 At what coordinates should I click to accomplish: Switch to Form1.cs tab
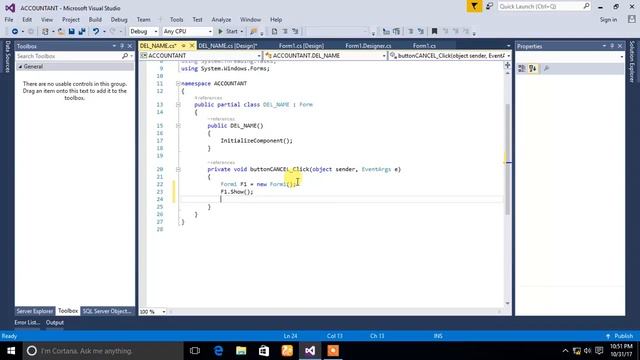pos(424,46)
